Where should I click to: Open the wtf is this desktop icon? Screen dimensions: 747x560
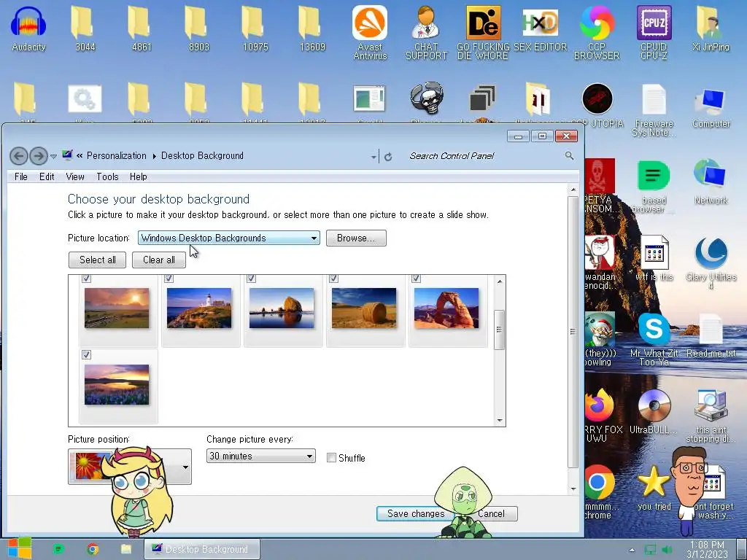tap(654, 260)
